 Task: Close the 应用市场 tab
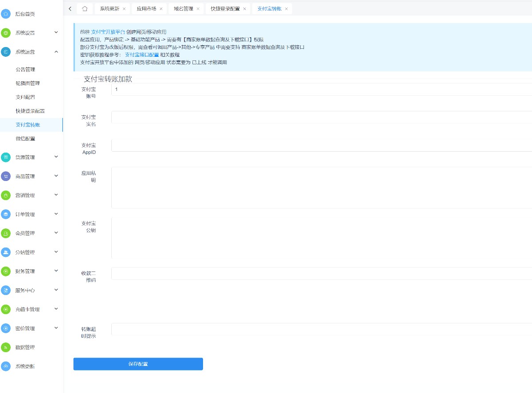point(161,9)
